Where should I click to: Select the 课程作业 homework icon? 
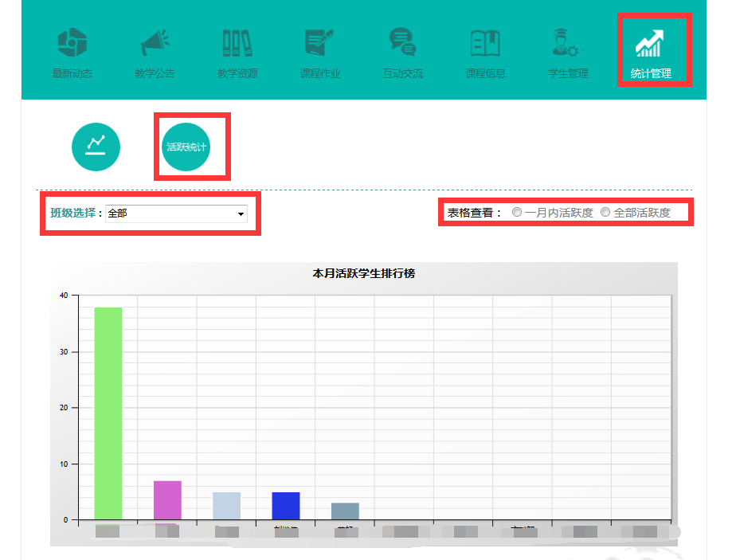(x=319, y=43)
